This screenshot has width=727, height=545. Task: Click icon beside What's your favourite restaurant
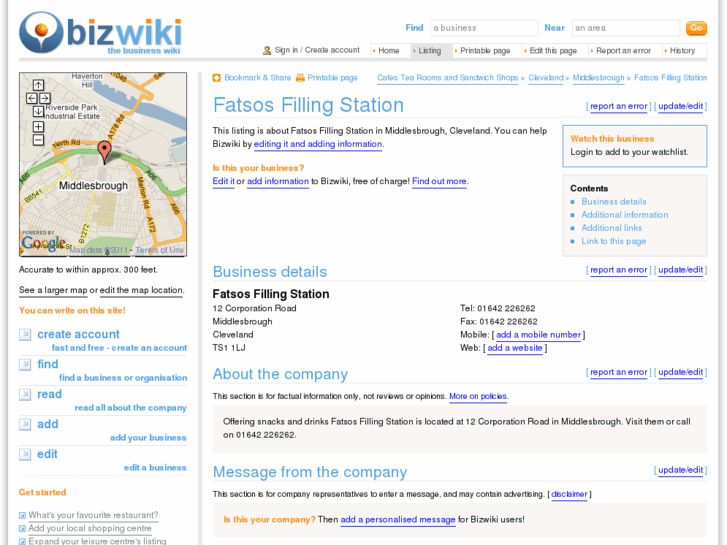coord(22,515)
